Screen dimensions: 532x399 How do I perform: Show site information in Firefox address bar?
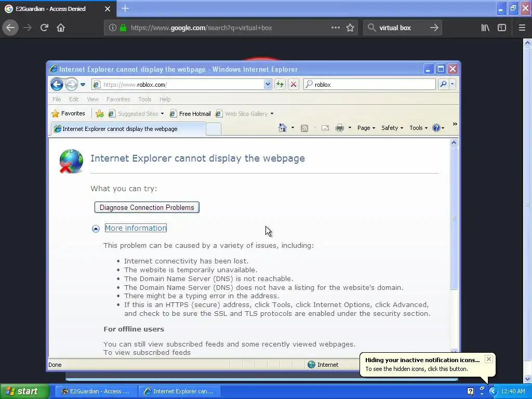(x=113, y=28)
